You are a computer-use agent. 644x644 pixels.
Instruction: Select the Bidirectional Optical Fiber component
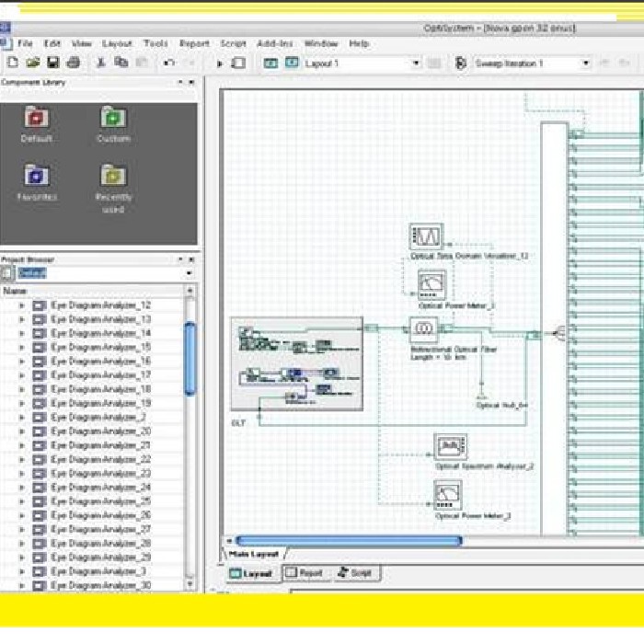(424, 329)
